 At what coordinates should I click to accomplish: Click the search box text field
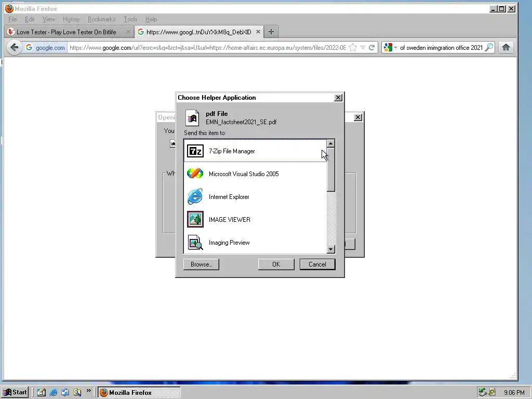(441, 47)
